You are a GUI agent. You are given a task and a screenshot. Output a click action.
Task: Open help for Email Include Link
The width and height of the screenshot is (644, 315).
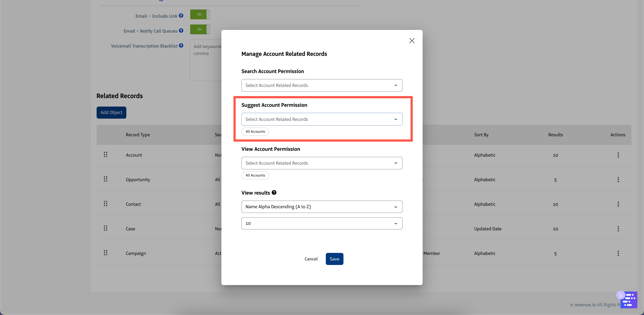point(181,16)
